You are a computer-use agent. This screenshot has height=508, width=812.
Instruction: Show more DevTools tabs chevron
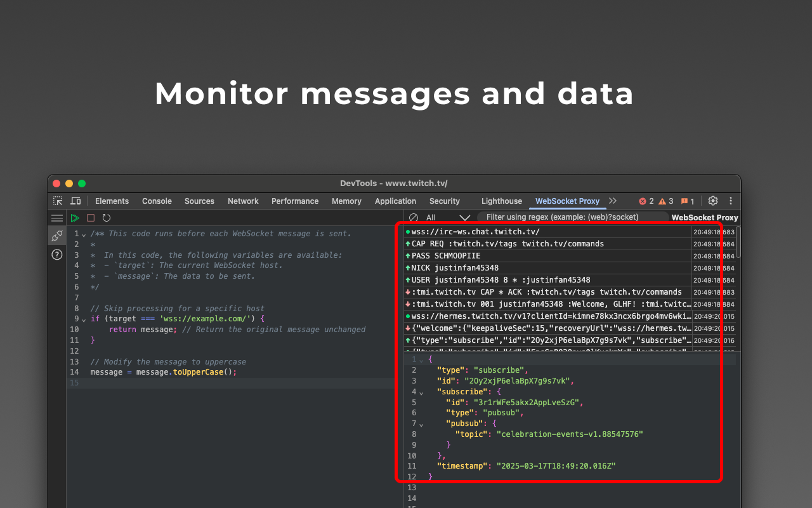point(613,201)
